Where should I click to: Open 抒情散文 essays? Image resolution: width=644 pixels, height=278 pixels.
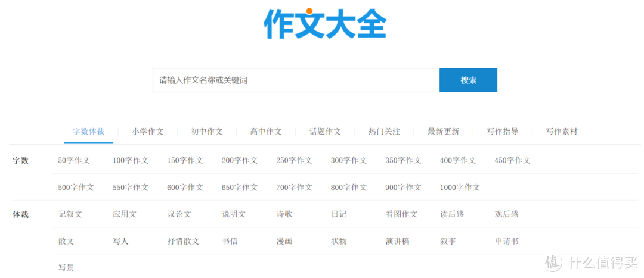tap(183, 241)
